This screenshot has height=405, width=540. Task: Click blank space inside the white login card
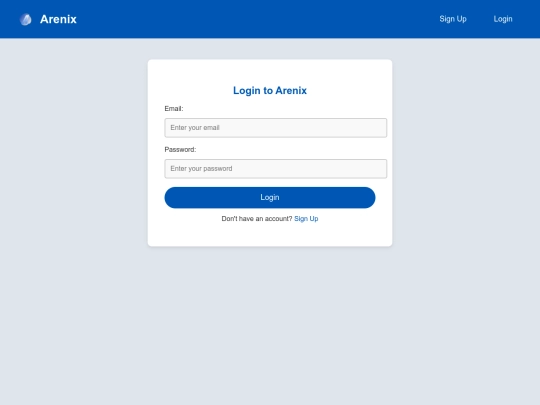[x=270, y=234]
